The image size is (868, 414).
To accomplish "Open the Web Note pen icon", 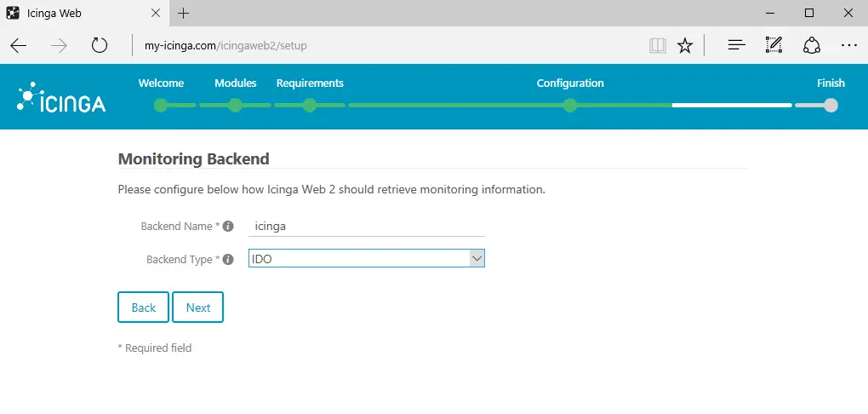I will click(774, 45).
